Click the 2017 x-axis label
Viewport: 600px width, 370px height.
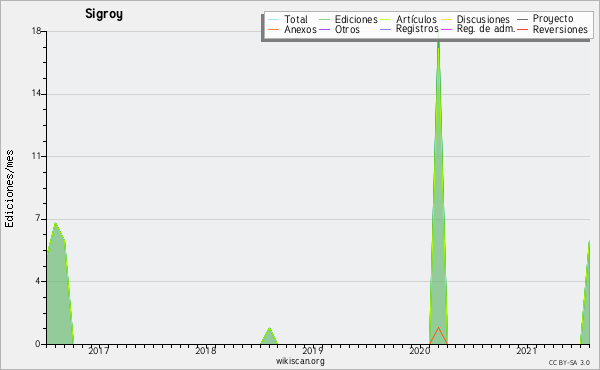(x=99, y=350)
